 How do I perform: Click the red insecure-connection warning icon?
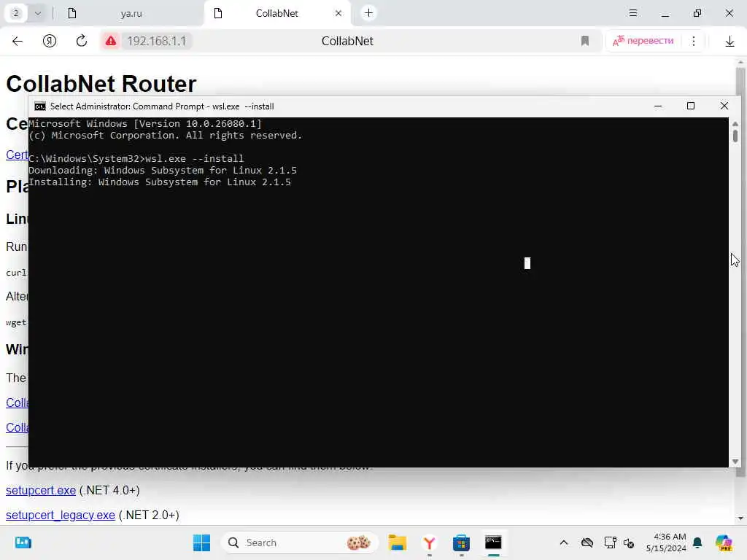click(x=111, y=41)
